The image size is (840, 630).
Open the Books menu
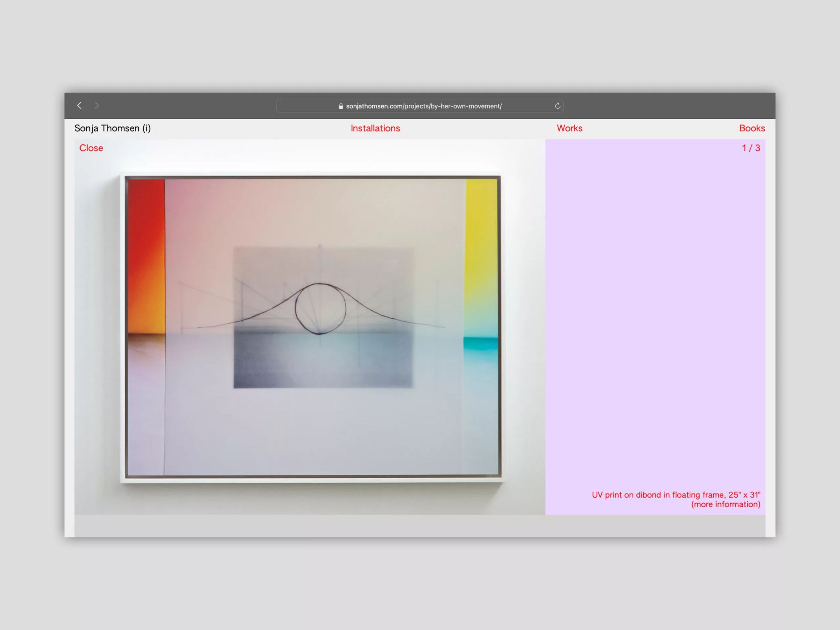[x=752, y=128]
